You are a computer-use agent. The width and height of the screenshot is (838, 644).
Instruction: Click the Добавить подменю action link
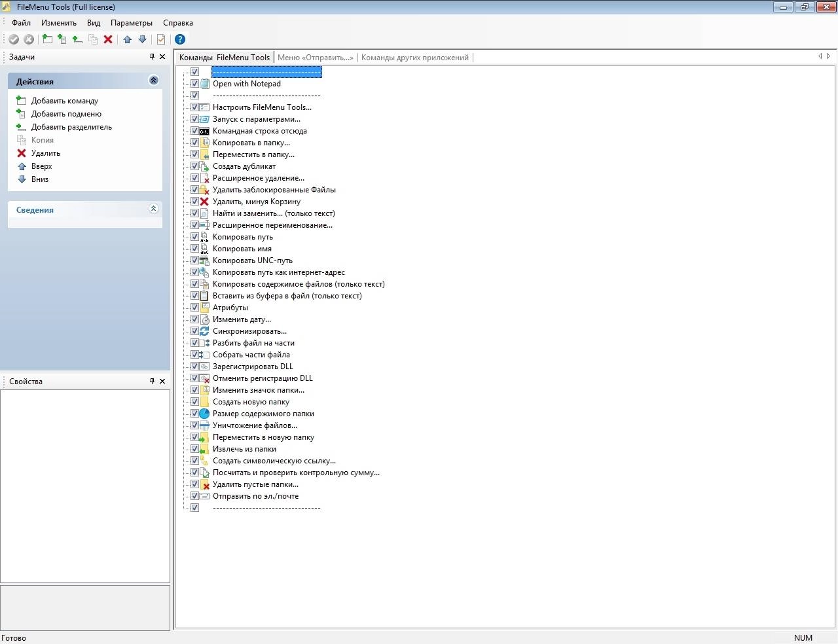point(66,114)
